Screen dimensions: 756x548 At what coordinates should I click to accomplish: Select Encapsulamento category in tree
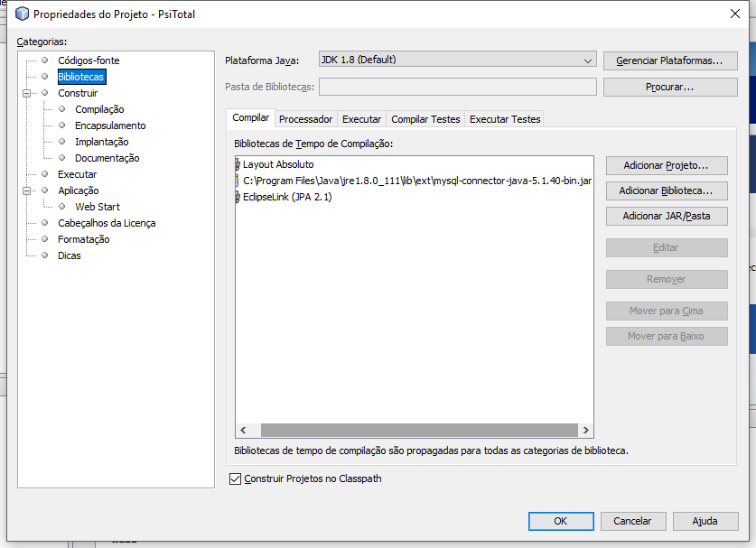coord(110,125)
